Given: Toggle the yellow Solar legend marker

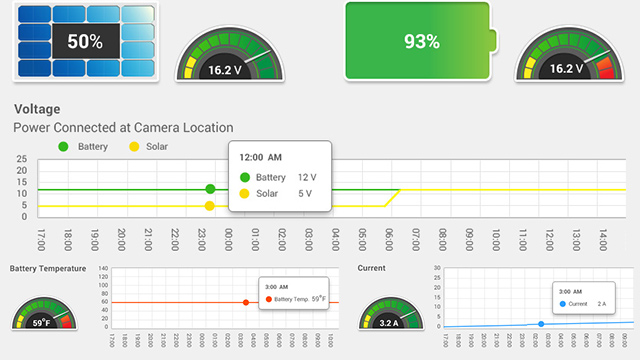Looking at the screenshot, I should pyautogui.click(x=134, y=147).
